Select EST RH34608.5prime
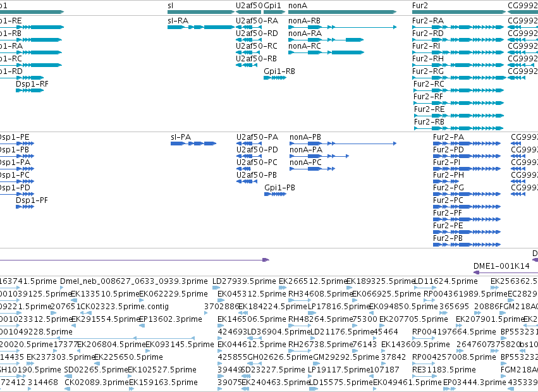This screenshot has height=392, width=538. pos(320,294)
